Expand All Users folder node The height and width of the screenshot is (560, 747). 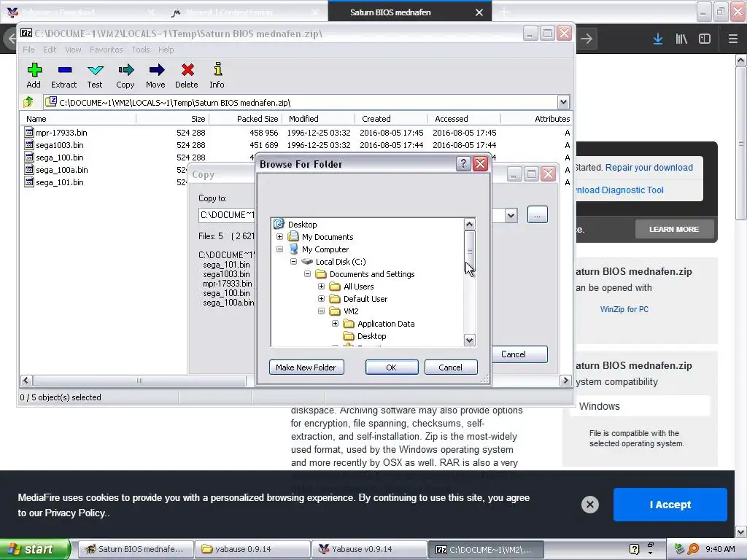coord(321,286)
